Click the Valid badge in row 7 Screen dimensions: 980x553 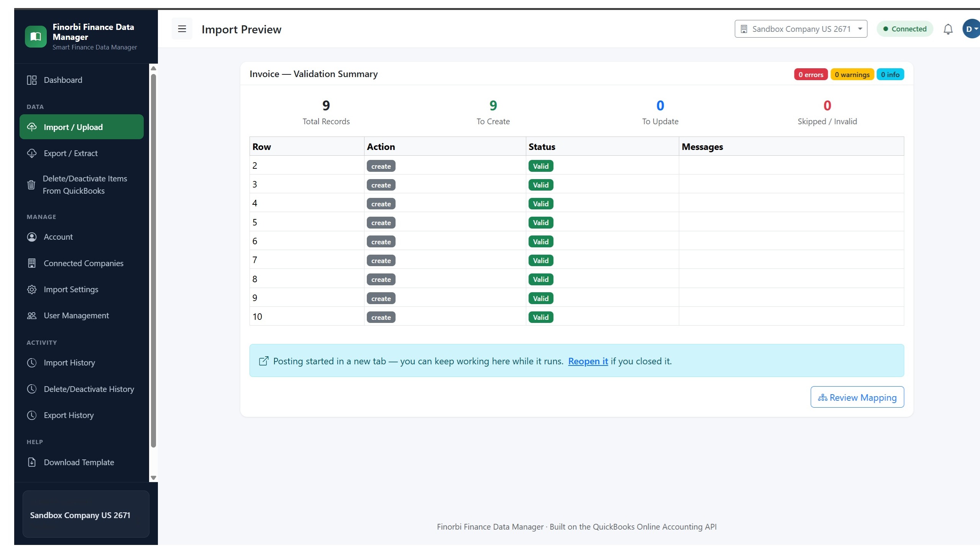tap(540, 261)
